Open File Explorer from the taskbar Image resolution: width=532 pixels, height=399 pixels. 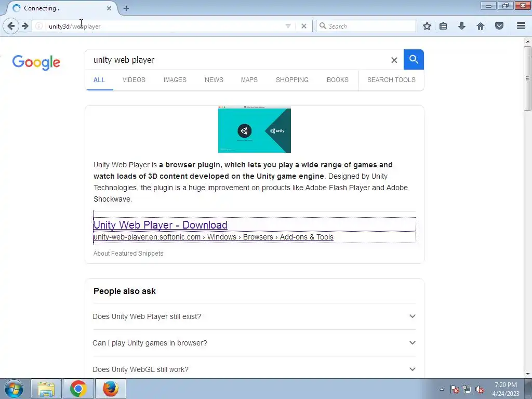(46, 389)
